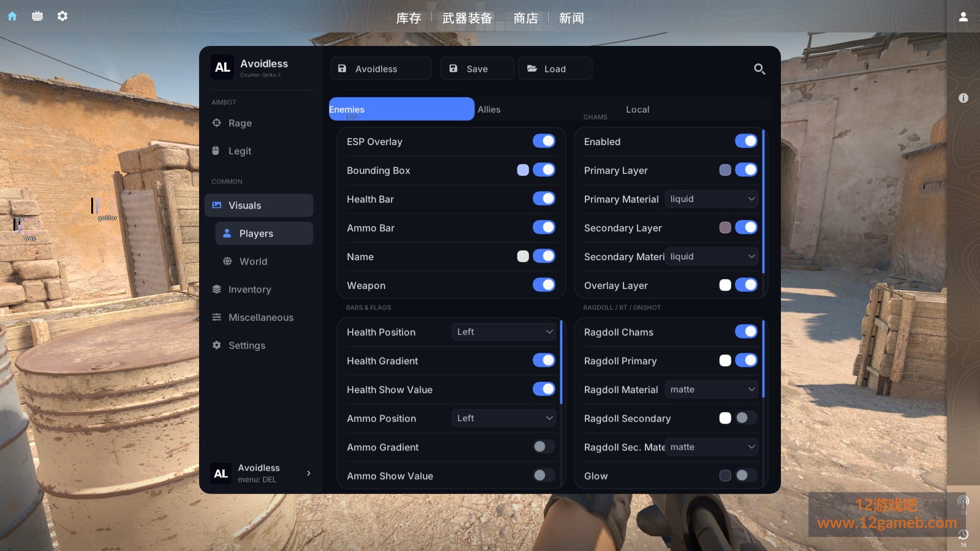Open the Legit aimbot section

coord(259,151)
